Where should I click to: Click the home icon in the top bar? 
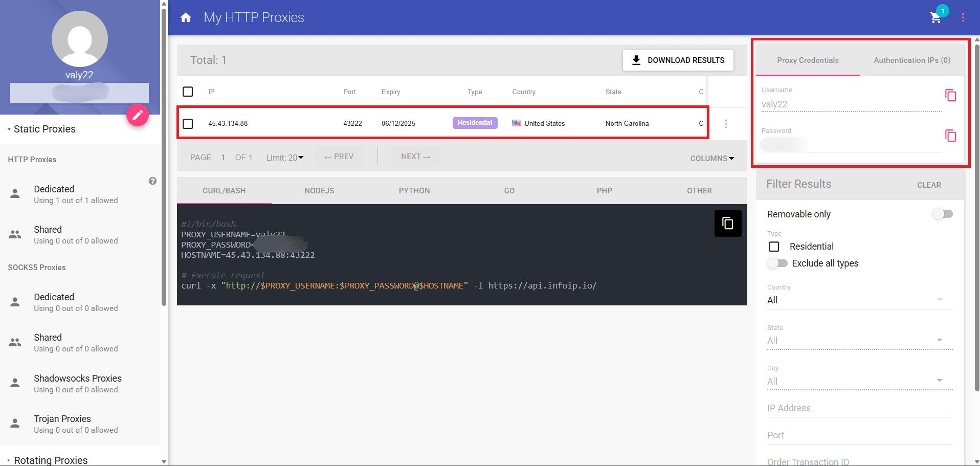pyautogui.click(x=185, y=17)
